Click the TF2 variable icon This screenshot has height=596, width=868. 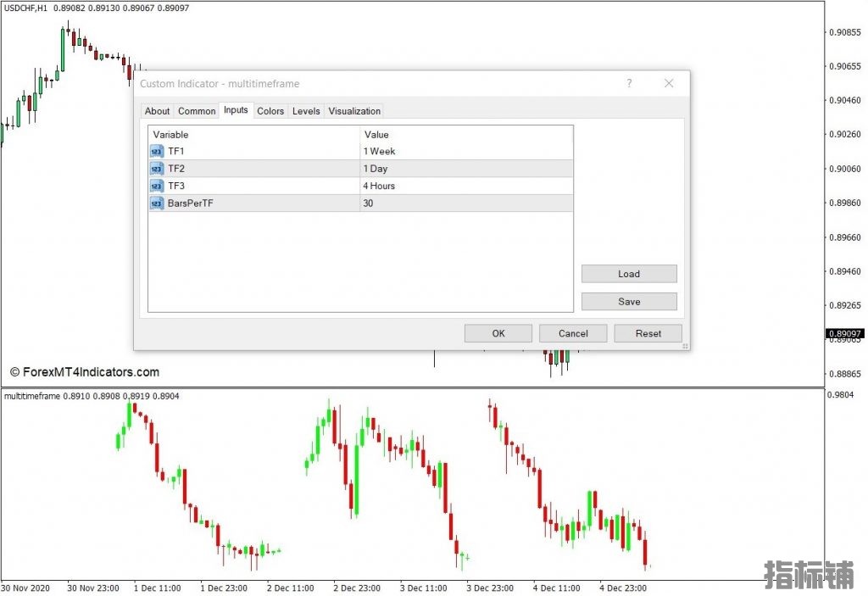tap(157, 169)
